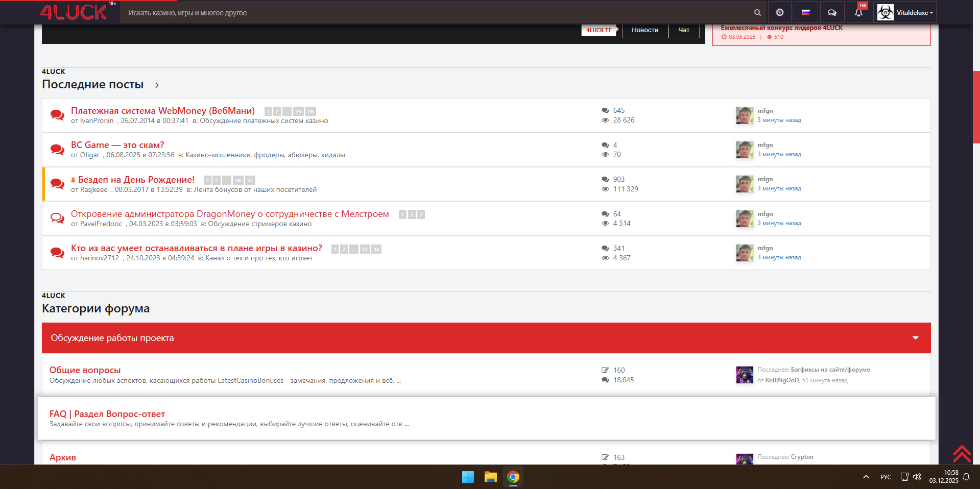Image resolution: width=980 pixels, height=489 pixels.
Task: Open File Explorer from the taskbar
Action: [490, 477]
